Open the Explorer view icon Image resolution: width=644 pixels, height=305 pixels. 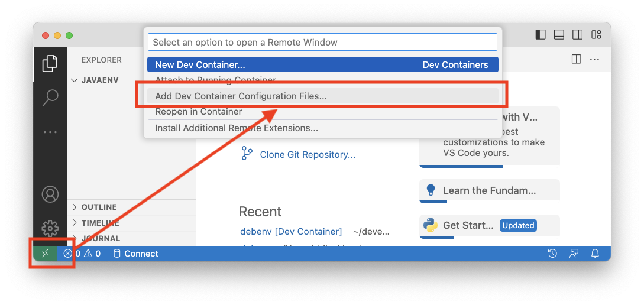[50, 64]
